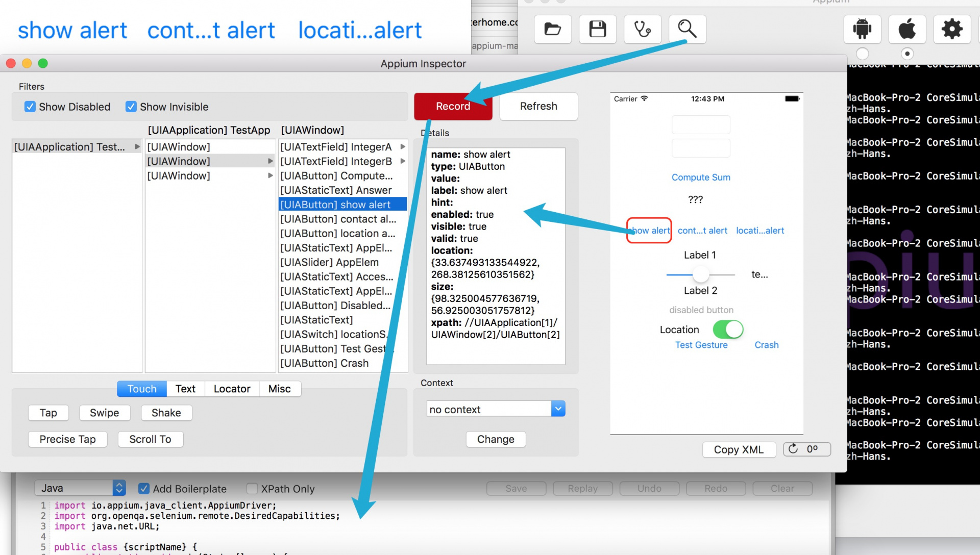Switch to the Text tab

[x=185, y=389]
